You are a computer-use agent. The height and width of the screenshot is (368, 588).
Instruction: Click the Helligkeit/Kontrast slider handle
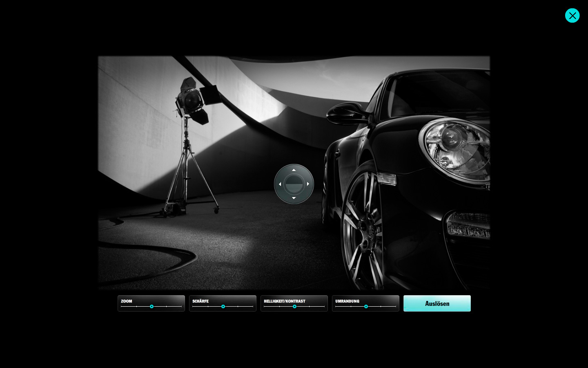[x=294, y=306]
